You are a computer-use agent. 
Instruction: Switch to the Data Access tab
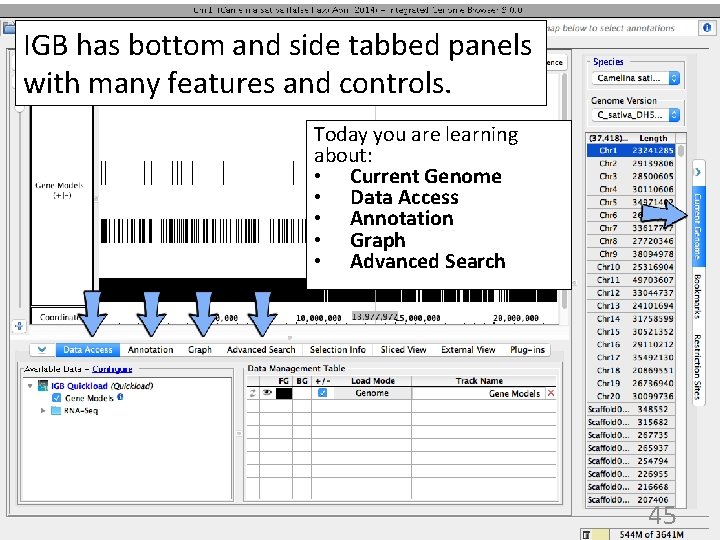coord(88,350)
